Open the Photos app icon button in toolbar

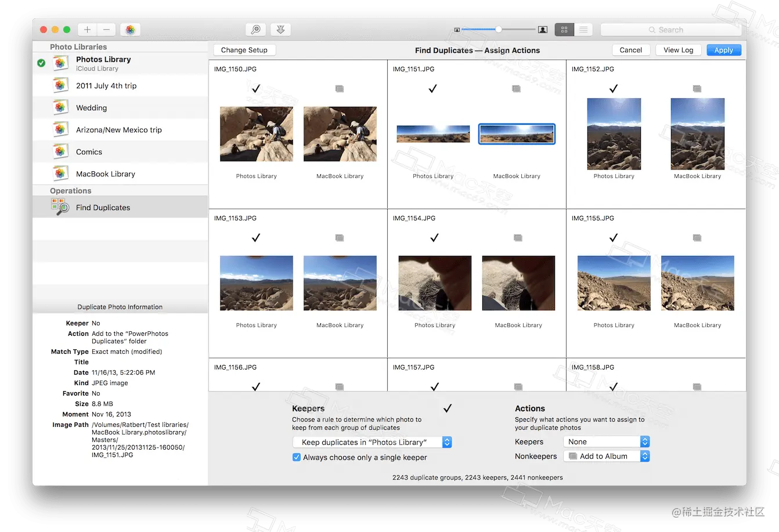coord(130,30)
